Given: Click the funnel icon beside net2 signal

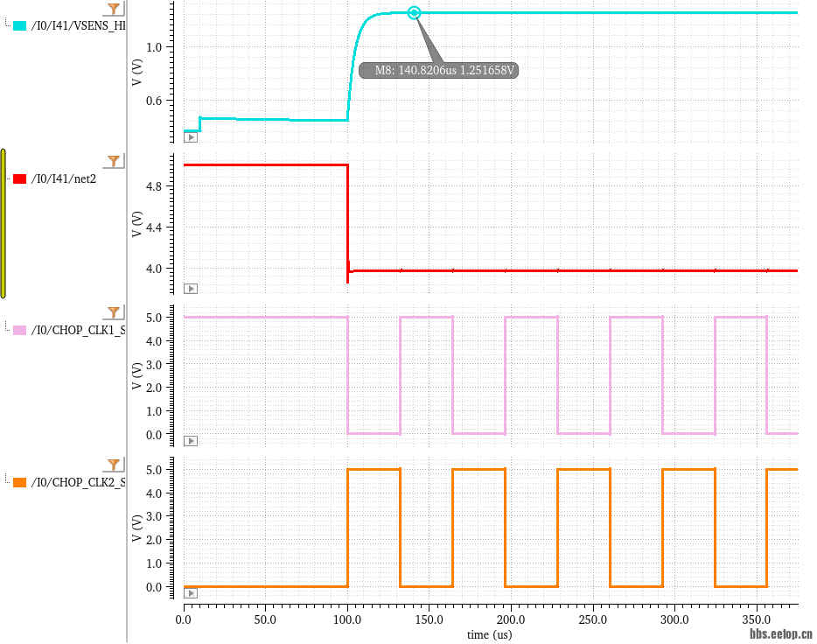Looking at the screenshot, I should tap(114, 161).
